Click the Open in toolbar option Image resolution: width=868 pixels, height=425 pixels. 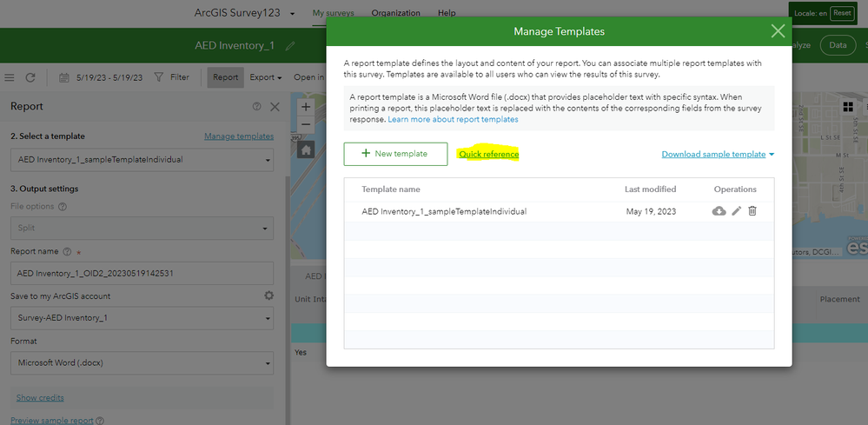pyautogui.click(x=309, y=77)
